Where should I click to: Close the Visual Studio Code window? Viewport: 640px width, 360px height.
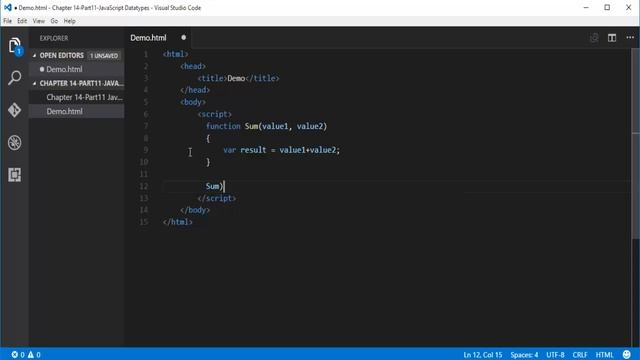tap(629, 7)
